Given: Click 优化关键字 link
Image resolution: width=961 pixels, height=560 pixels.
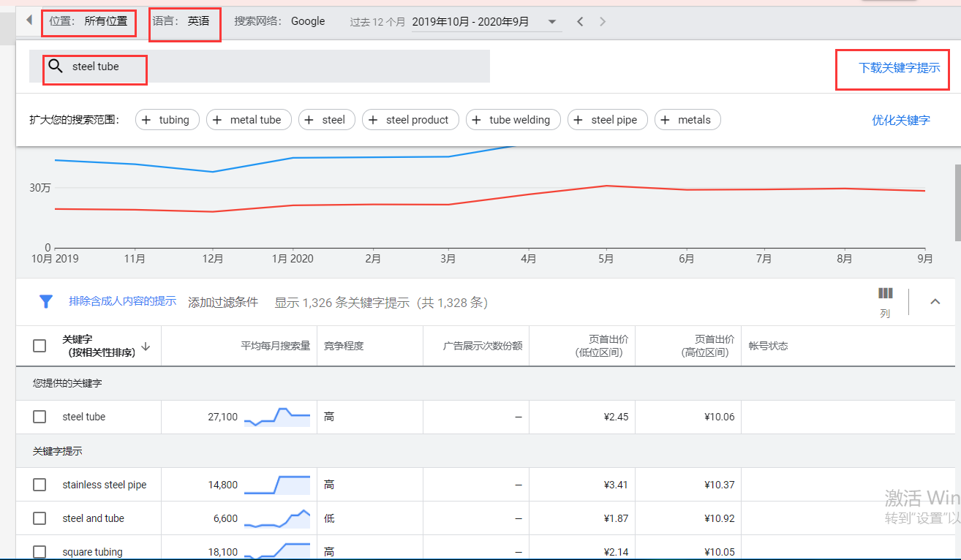Looking at the screenshot, I should click(900, 120).
